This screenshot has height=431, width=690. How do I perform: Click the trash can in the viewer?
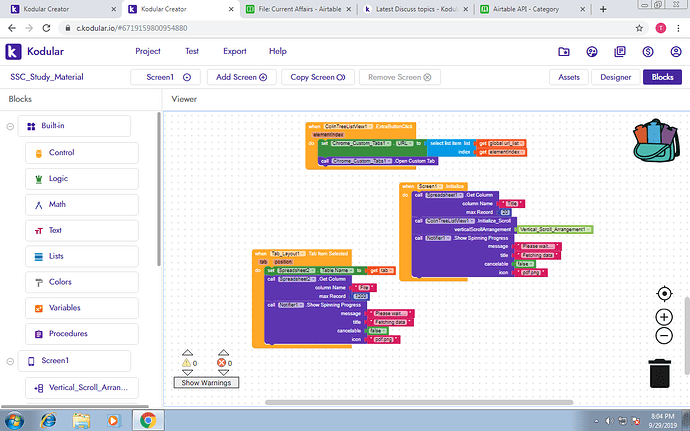(660, 373)
